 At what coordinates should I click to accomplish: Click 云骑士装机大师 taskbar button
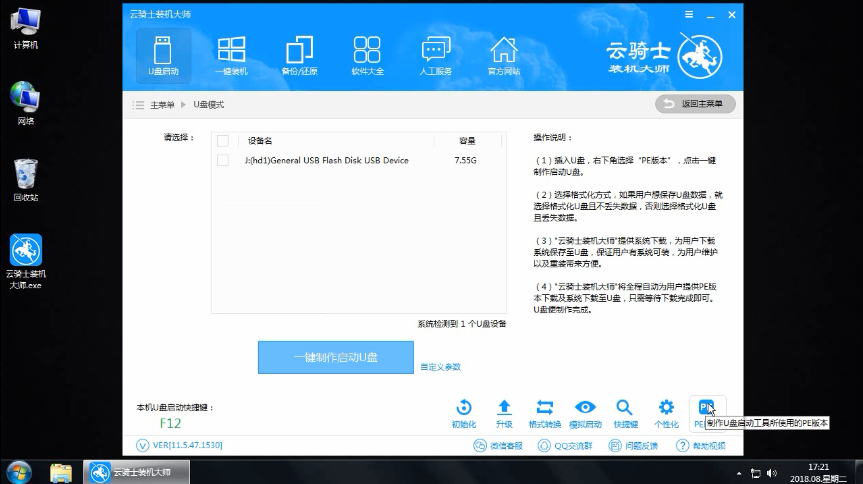136,472
